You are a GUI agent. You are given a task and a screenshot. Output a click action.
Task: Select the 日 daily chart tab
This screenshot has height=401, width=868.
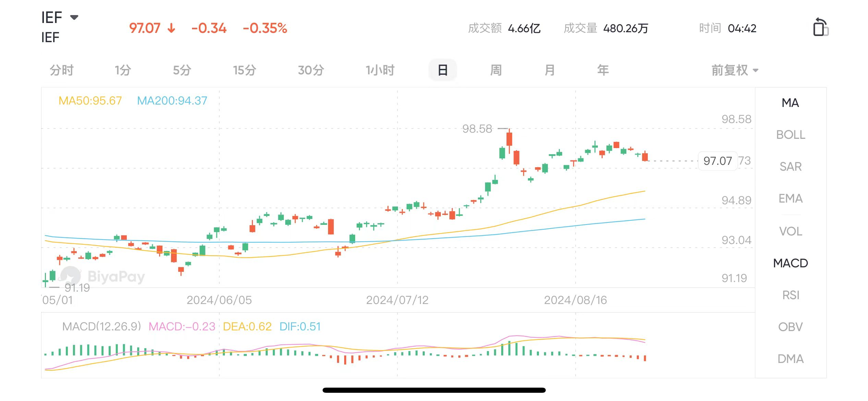[x=443, y=70]
